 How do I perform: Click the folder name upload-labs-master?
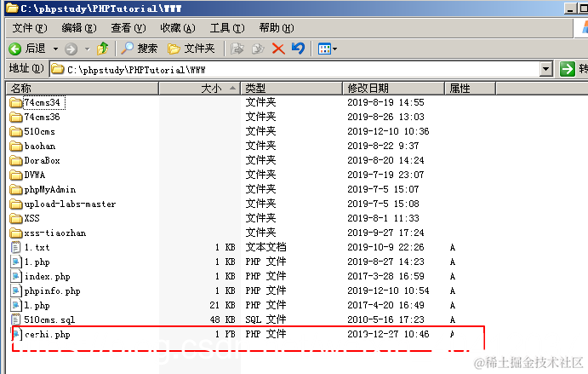pos(70,204)
